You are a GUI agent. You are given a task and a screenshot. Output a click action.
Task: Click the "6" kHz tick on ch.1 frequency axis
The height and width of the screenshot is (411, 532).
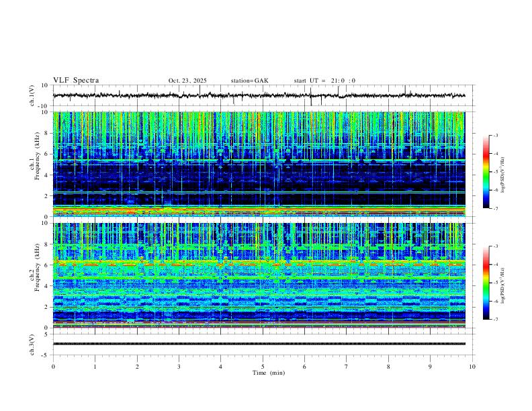pyautogui.click(x=47, y=154)
